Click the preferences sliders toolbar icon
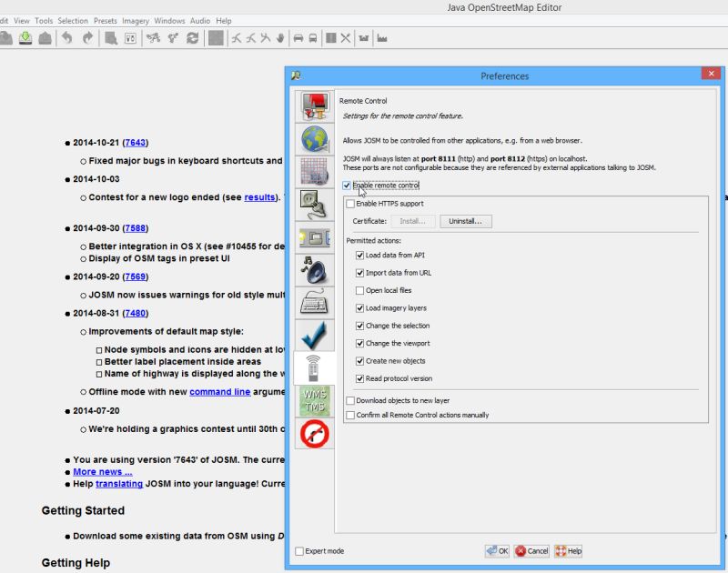 [130, 38]
